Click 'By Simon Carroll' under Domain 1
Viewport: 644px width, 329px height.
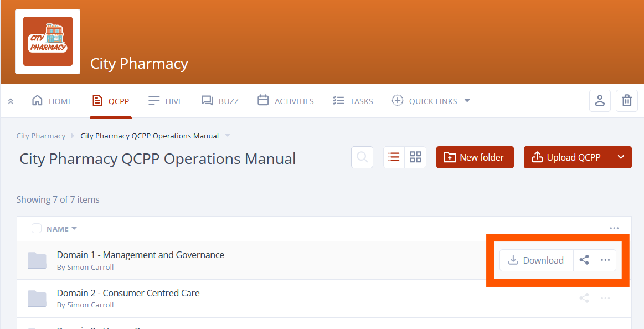85,267
